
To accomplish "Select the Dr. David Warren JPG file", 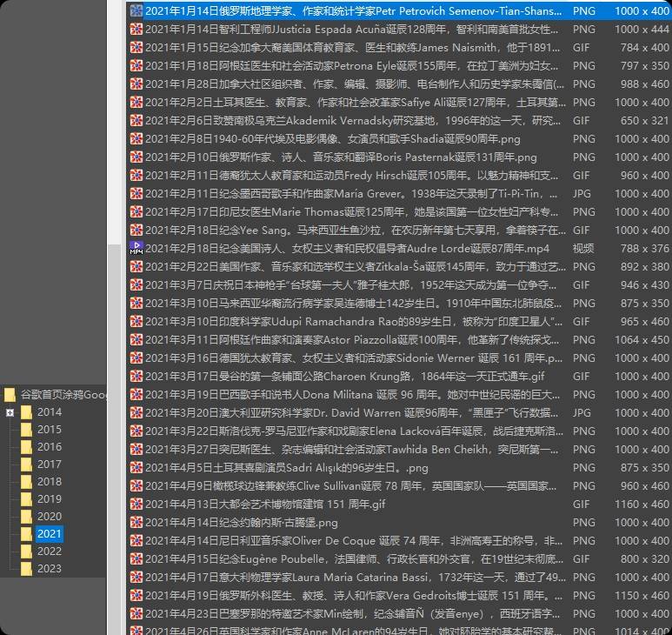I will click(x=348, y=413).
